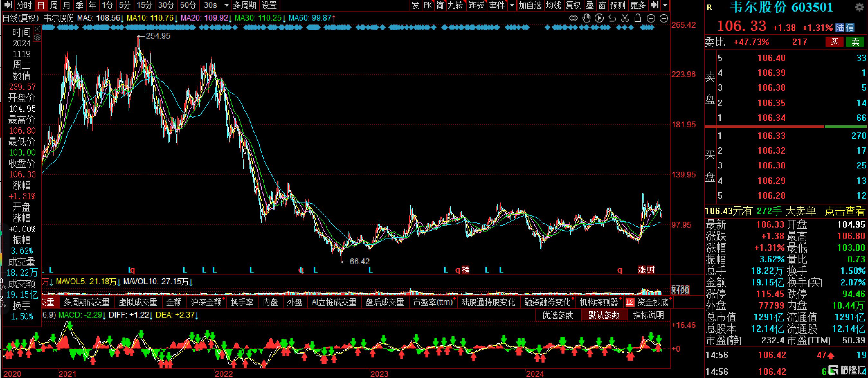Toggle the 九转 indicator
The height and width of the screenshot is (378, 868).
[x=456, y=5]
